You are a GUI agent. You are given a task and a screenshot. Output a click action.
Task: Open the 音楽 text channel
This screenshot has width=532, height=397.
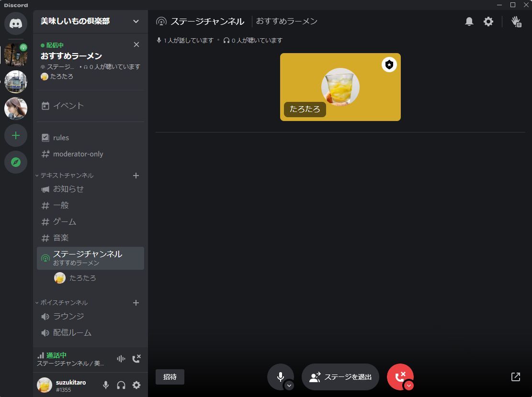pos(90,238)
